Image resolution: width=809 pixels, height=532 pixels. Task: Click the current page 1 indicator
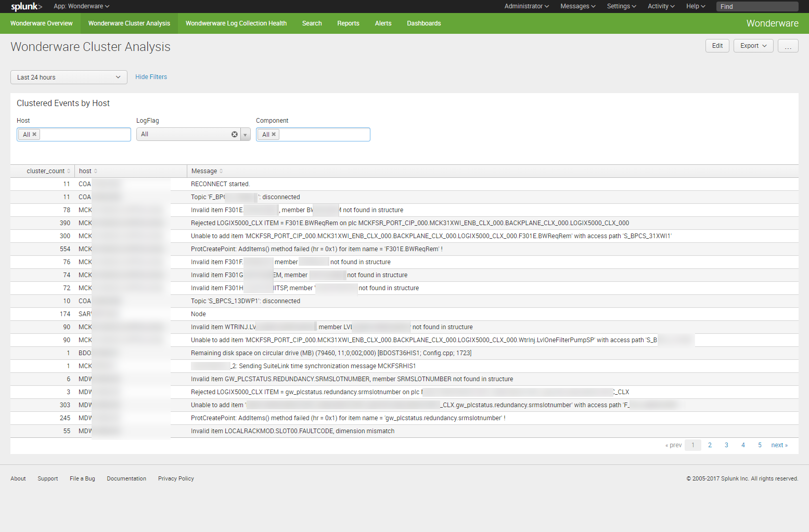[693, 445]
